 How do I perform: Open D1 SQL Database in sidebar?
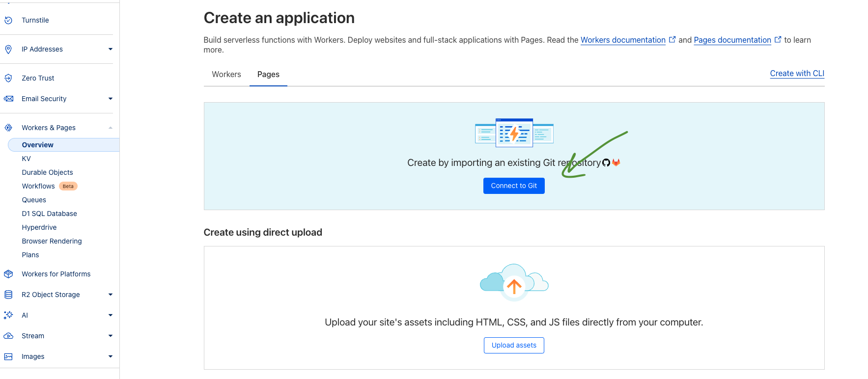point(50,214)
